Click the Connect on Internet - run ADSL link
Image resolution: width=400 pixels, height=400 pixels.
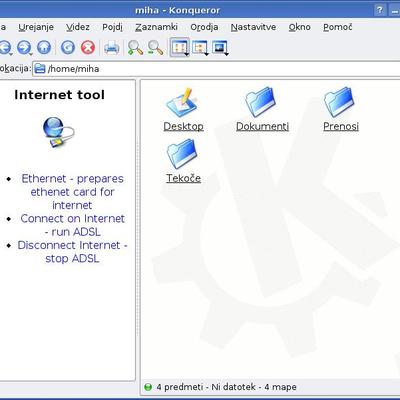72,225
